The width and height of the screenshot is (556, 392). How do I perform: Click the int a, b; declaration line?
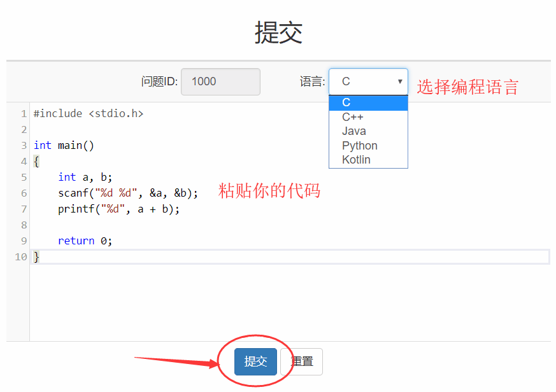click(85, 177)
